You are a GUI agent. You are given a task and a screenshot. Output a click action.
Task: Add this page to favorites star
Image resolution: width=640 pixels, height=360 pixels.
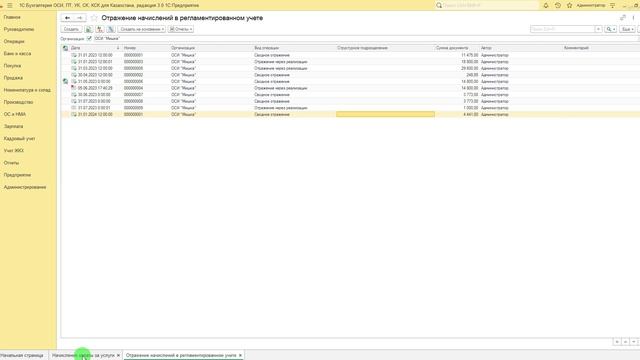[x=94, y=18]
